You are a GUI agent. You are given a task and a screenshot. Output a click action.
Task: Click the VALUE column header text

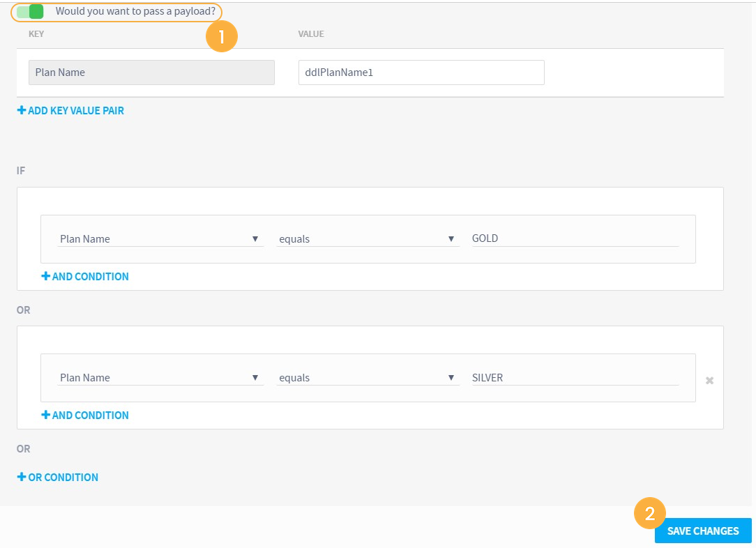coord(311,33)
